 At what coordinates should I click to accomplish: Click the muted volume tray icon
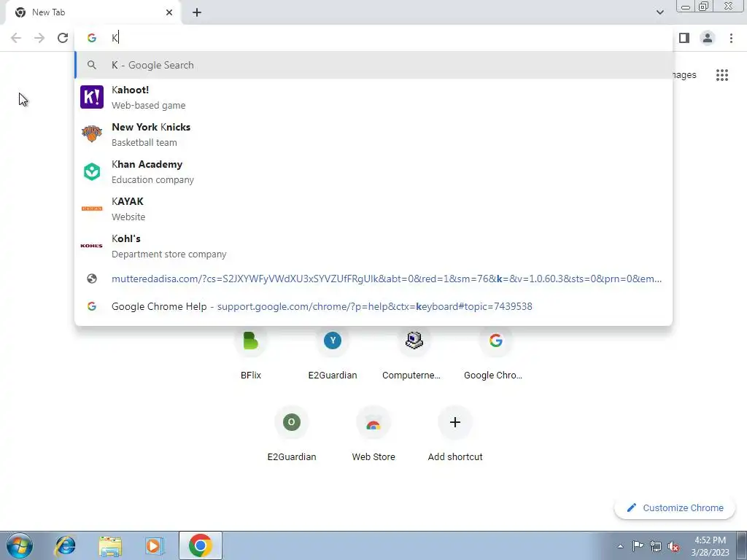pos(673,547)
